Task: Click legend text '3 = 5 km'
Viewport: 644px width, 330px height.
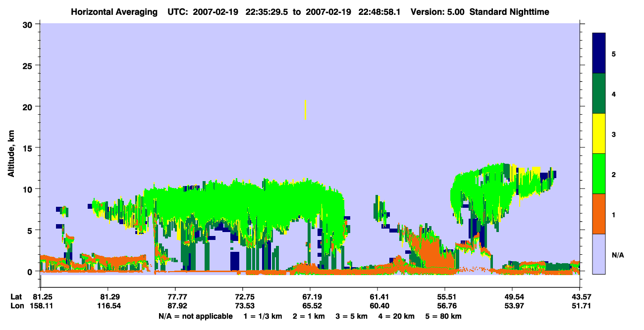Action: point(351,316)
